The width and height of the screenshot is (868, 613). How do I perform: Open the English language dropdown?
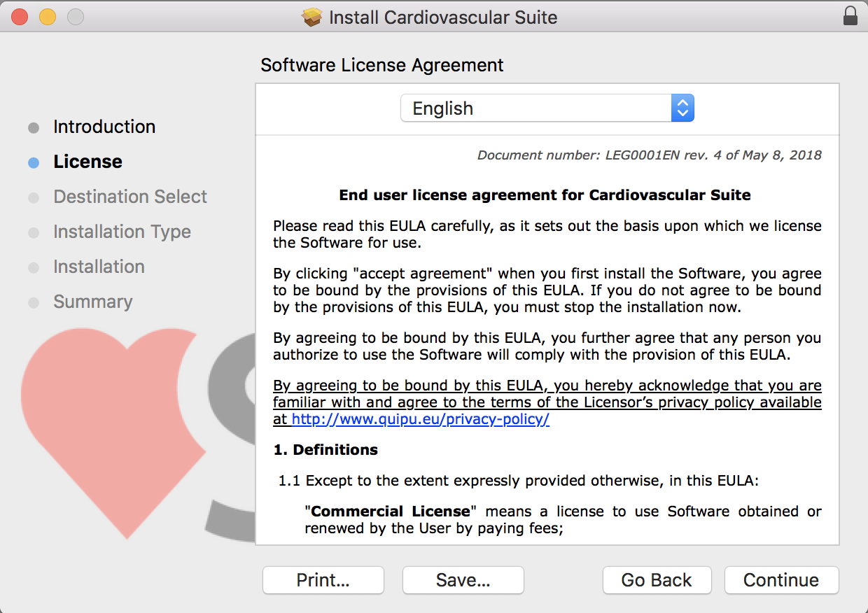[x=546, y=108]
